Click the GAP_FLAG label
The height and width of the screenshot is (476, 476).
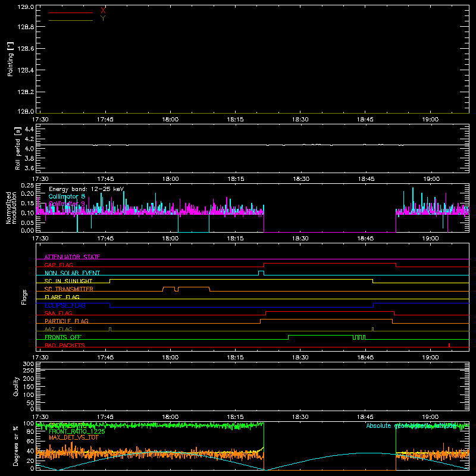tap(58, 265)
